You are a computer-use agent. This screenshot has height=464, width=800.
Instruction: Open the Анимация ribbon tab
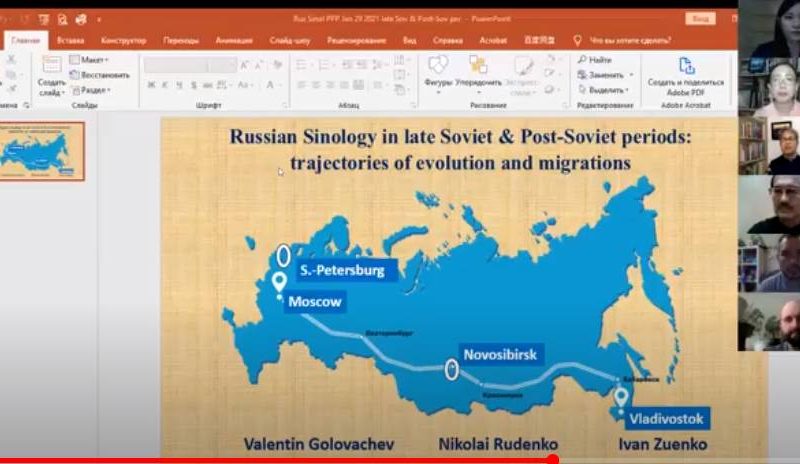[x=233, y=40]
